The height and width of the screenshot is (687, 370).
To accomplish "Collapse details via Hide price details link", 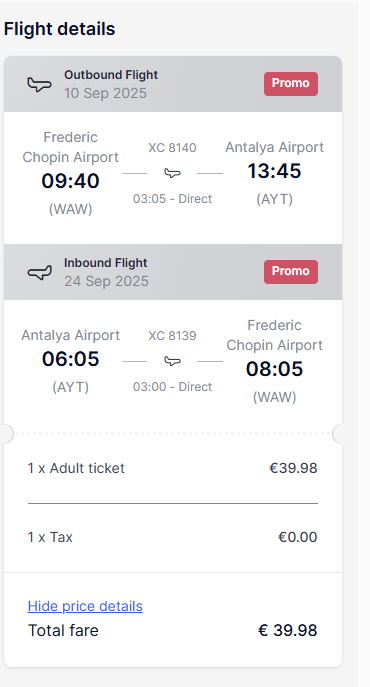I will click(85, 606).
